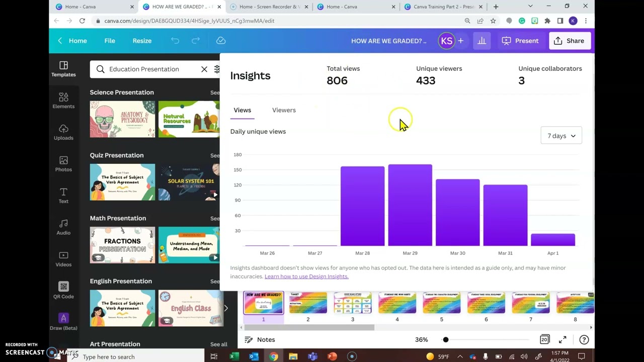Screen dimensions: 644x362
Task: Open the QR Code sidebar tool
Action: 63,291
